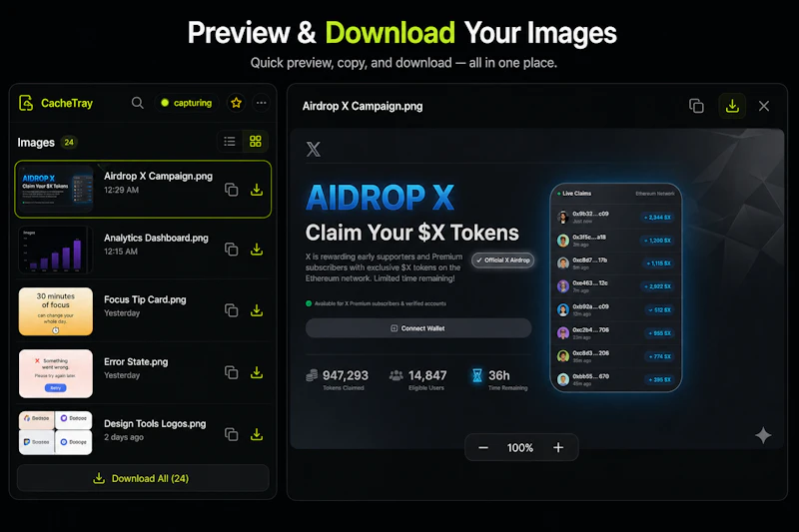Select the Analytics Dashboard thumbnail
Screen dimensions: 799x532
tap(56, 250)
